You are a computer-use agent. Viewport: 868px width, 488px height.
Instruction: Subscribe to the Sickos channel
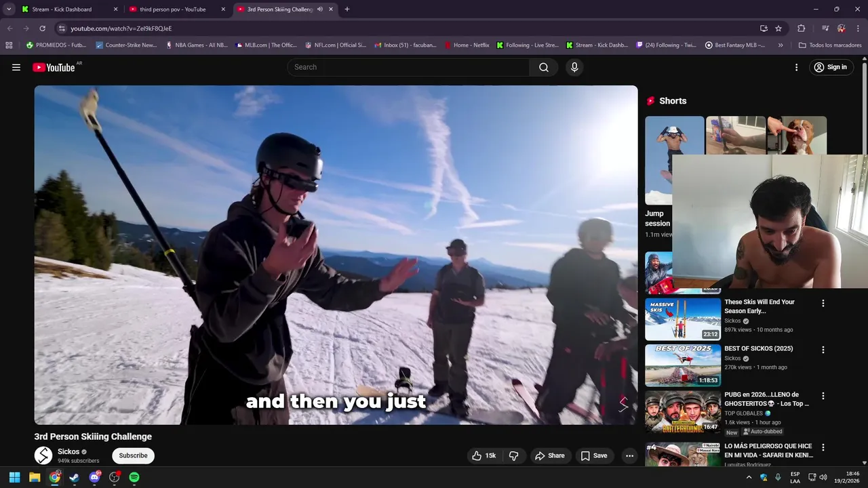point(134,455)
